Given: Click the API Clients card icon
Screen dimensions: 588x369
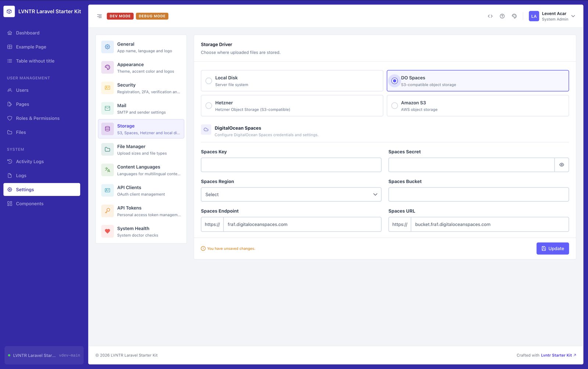Looking at the screenshot, I should 107,190.
